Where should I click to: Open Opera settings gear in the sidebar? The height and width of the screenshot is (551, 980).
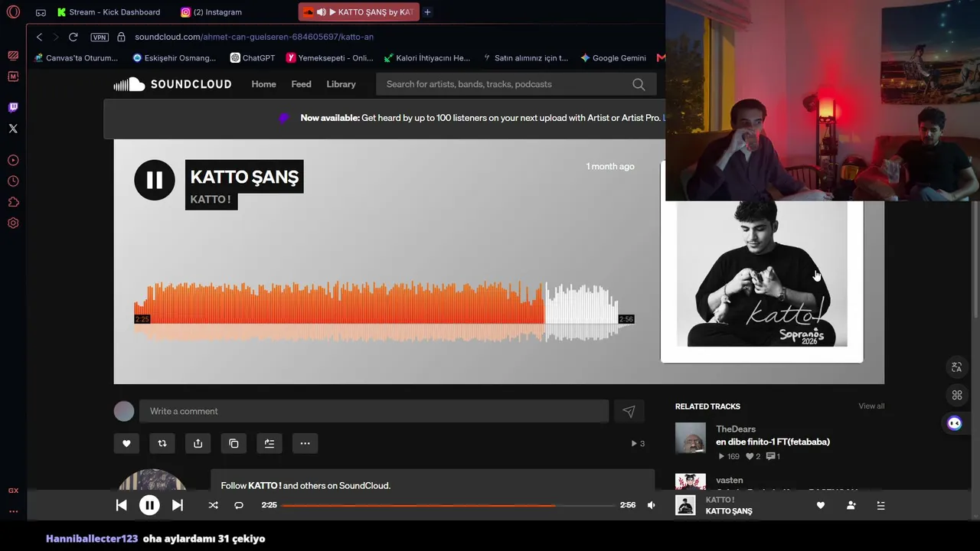tap(13, 223)
